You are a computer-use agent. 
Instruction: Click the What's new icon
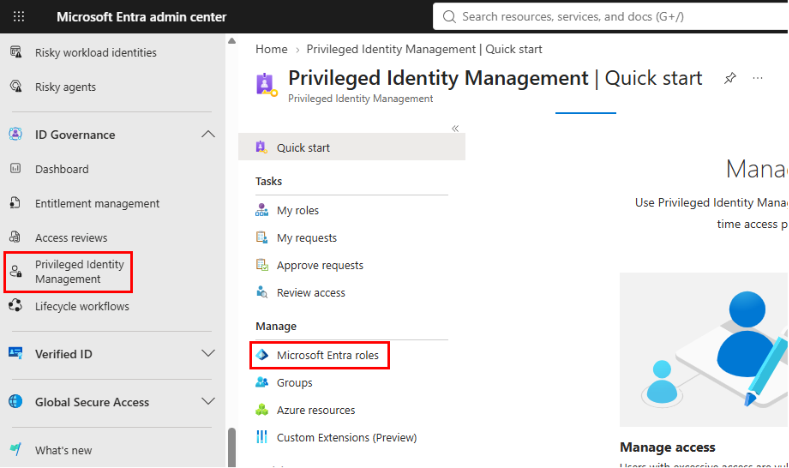[16, 449]
